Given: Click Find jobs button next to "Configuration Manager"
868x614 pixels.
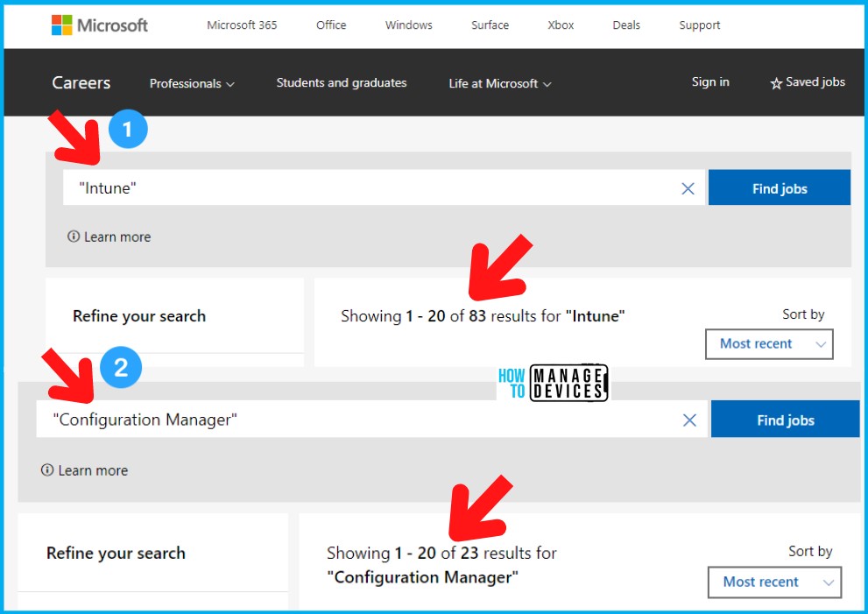Looking at the screenshot, I should click(x=785, y=420).
